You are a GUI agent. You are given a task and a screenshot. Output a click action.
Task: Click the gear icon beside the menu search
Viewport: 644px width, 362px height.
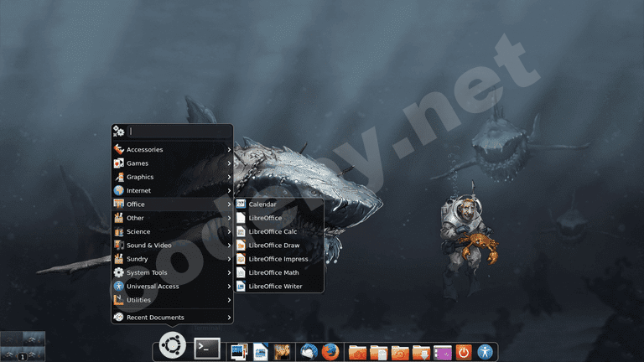click(119, 132)
